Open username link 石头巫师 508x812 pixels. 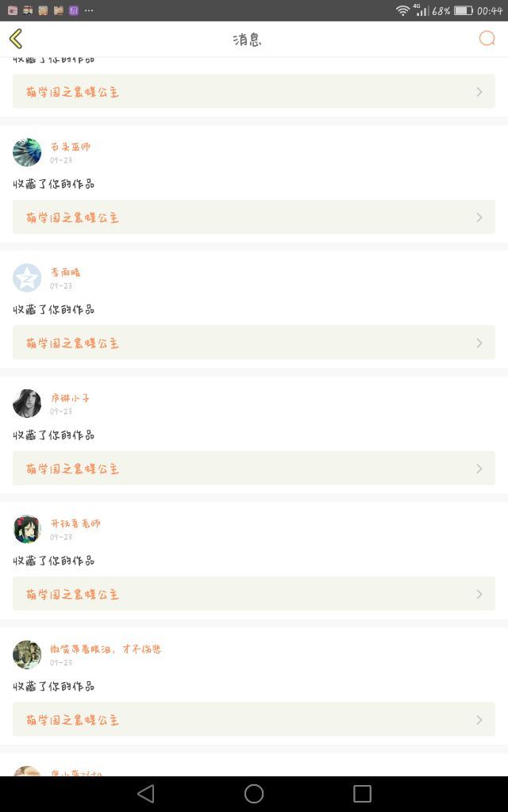(x=71, y=147)
